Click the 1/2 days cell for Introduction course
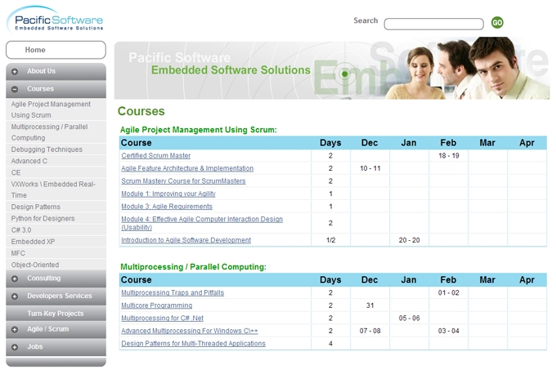556x392 pixels. pyautogui.click(x=330, y=240)
